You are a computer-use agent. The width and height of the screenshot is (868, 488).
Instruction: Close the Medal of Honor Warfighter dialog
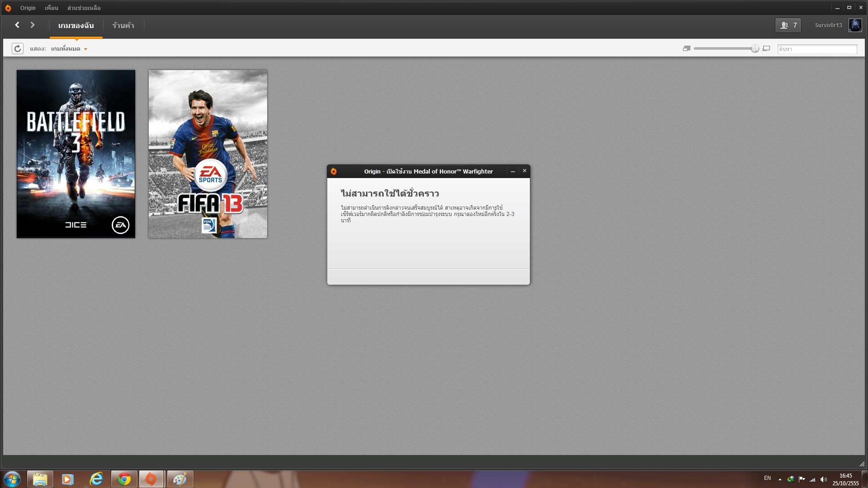(524, 171)
